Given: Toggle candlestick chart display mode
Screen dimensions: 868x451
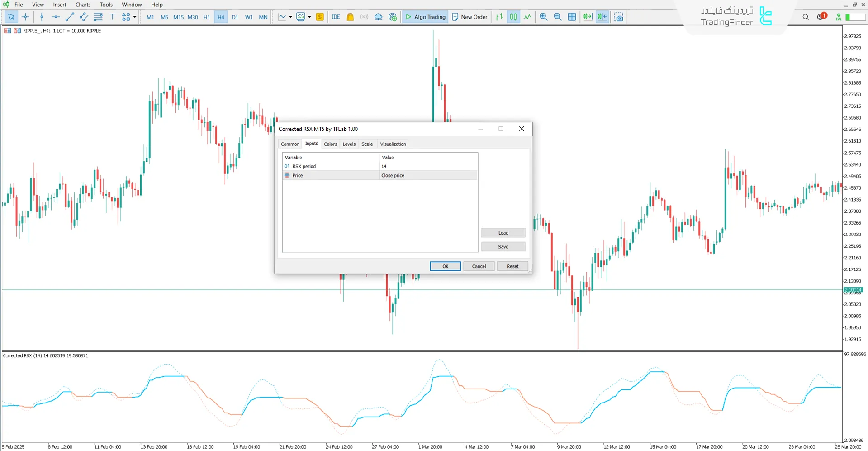Looking at the screenshot, I should pyautogui.click(x=513, y=17).
